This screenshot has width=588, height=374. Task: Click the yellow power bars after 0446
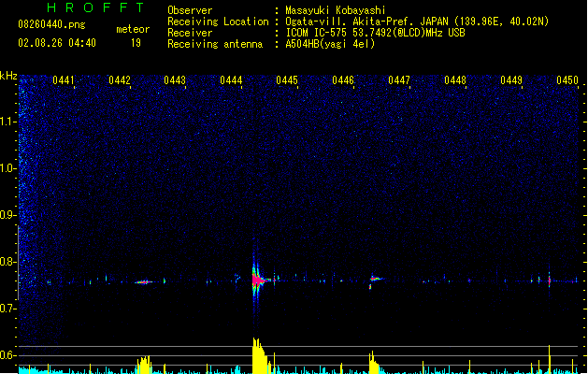pyautogui.click(x=374, y=363)
